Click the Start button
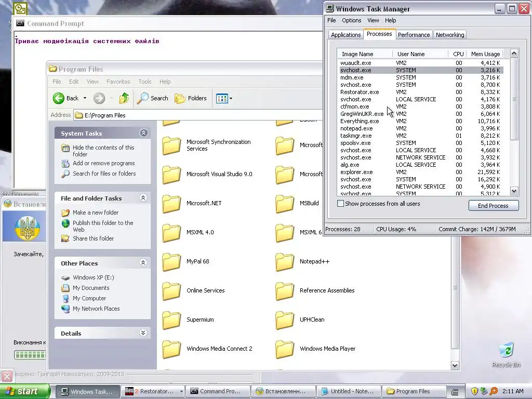532x399 pixels. pos(24,392)
